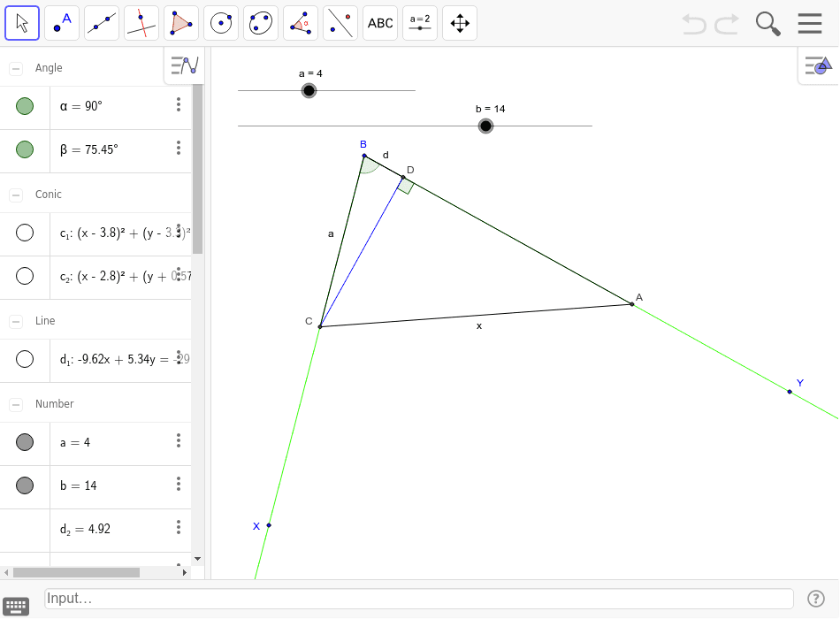Click the algebra panel horizontal scrollbar thumb
This screenshot has height=619, width=840.
(77, 572)
